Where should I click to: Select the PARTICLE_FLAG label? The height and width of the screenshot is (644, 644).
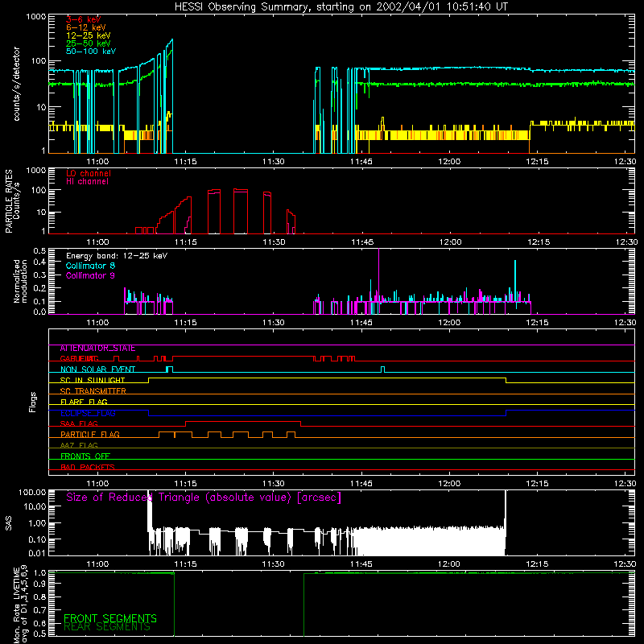click(90, 435)
